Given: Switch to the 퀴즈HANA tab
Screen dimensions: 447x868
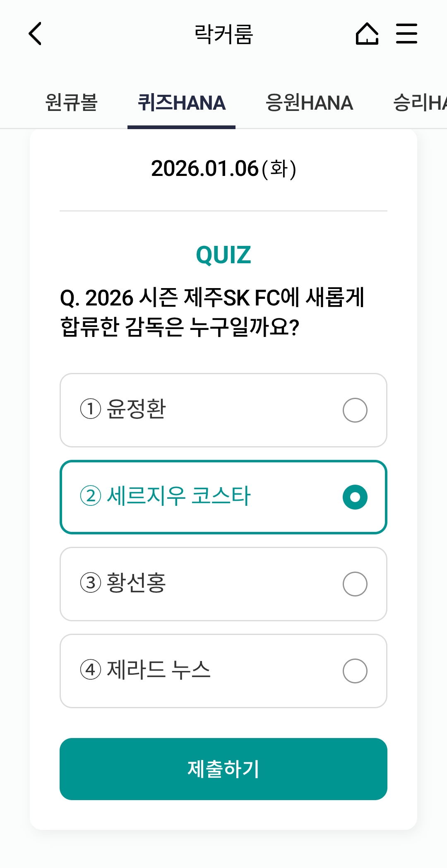Looking at the screenshot, I should (x=181, y=103).
